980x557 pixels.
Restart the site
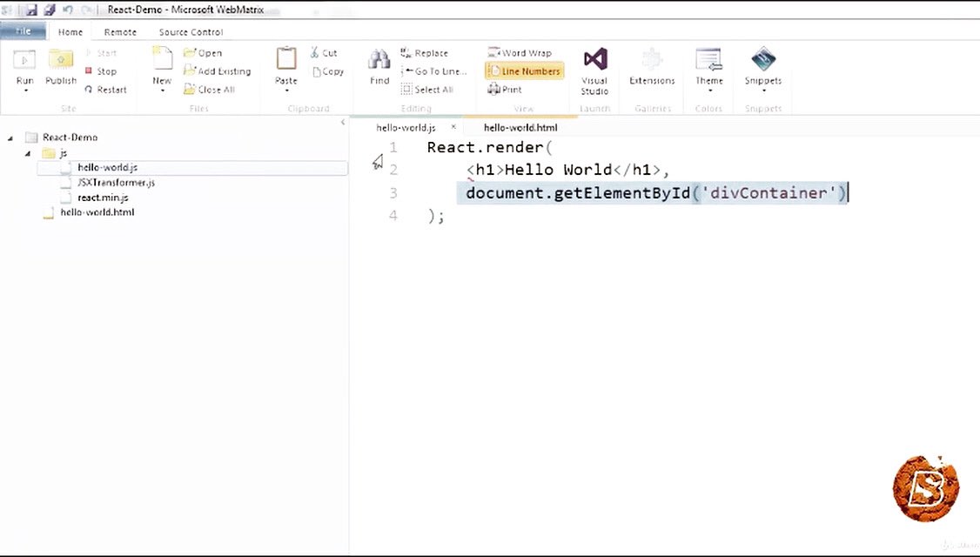tap(105, 90)
